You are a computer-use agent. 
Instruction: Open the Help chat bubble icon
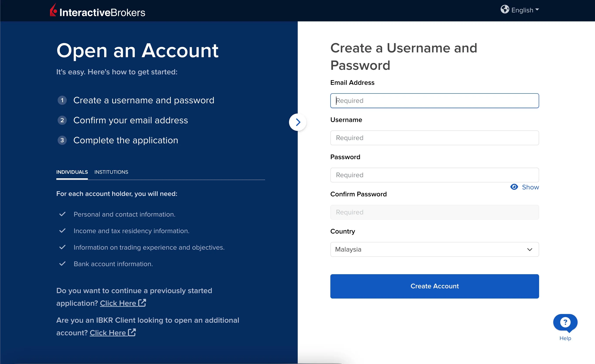click(x=565, y=323)
